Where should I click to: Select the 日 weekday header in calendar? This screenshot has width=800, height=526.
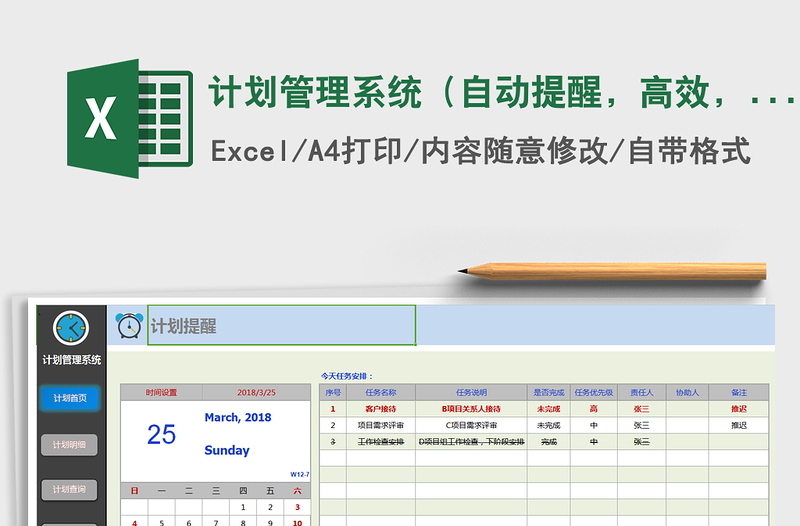(135, 491)
